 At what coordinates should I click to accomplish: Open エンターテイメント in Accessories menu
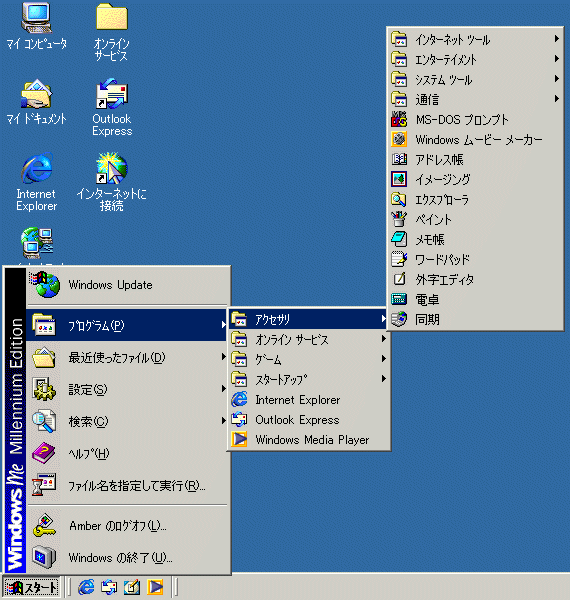(475, 59)
